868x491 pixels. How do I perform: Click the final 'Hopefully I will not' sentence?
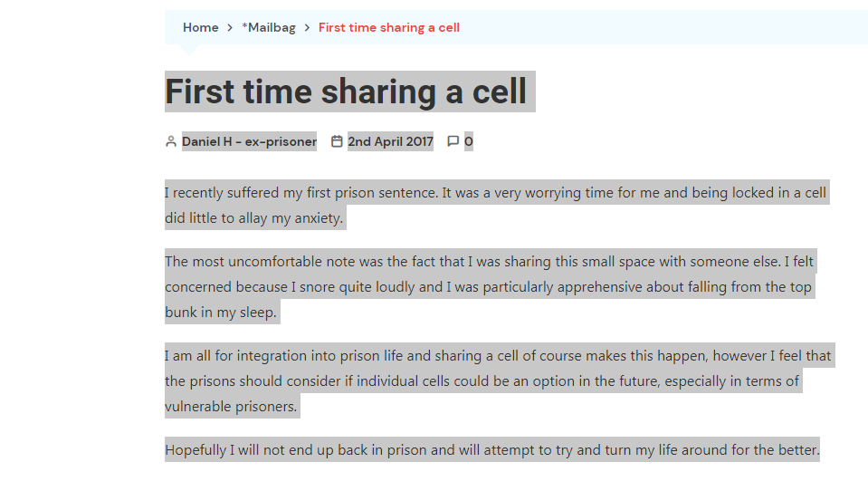click(x=492, y=449)
